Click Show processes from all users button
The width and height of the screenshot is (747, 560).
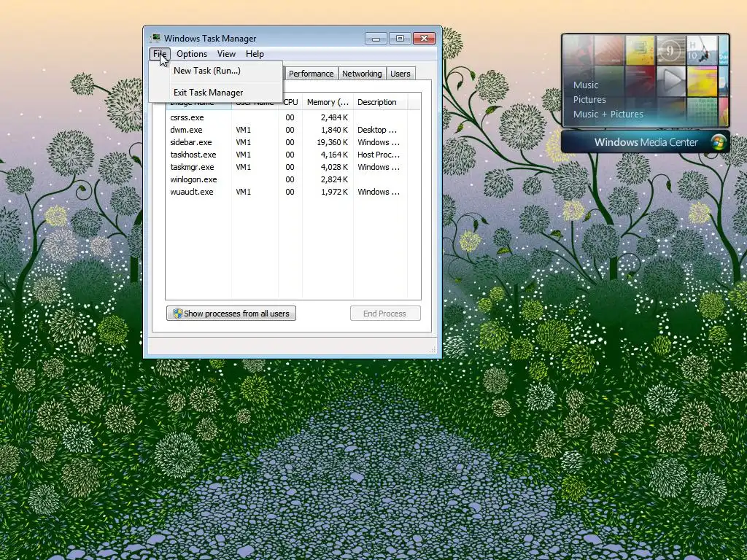click(x=231, y=314)
